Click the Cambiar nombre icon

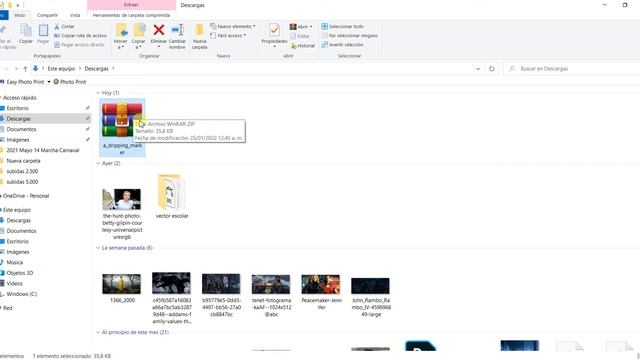pos(177,30)
